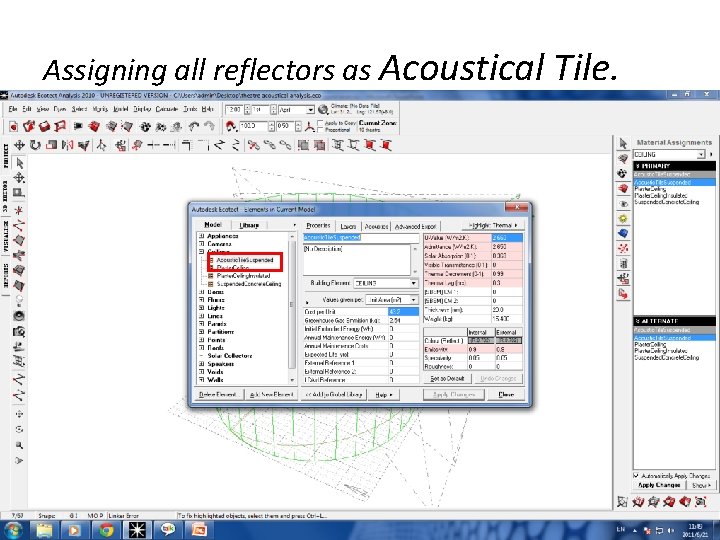
Task: Click the eye icon in right panel strip
Action: click(623, 203)
